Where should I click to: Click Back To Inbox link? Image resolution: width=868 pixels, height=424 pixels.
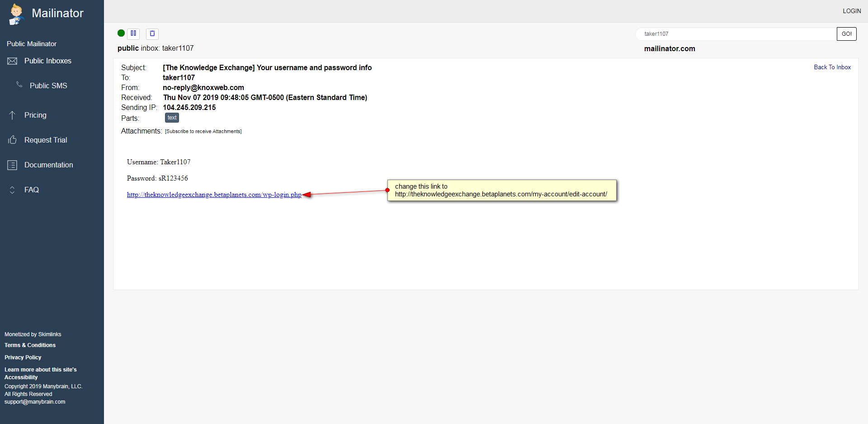pos(832,67)
